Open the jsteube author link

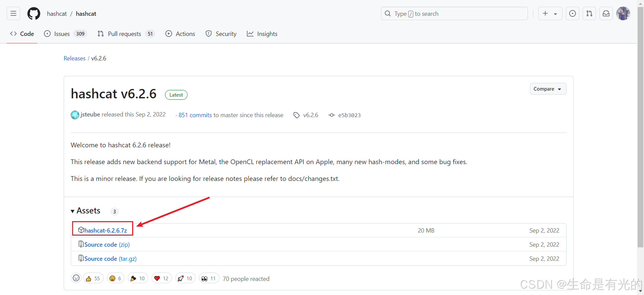point(90,114)
